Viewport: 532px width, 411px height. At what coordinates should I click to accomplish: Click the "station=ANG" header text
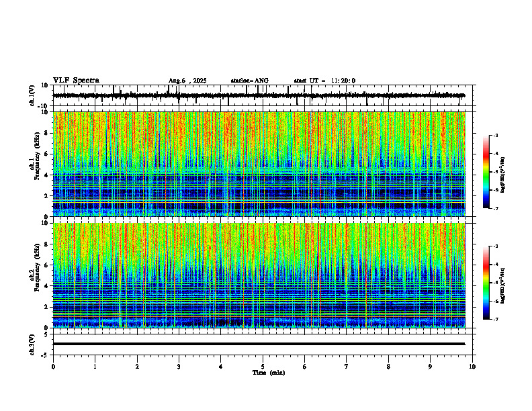pyautogui.click(x=249, y=81)
